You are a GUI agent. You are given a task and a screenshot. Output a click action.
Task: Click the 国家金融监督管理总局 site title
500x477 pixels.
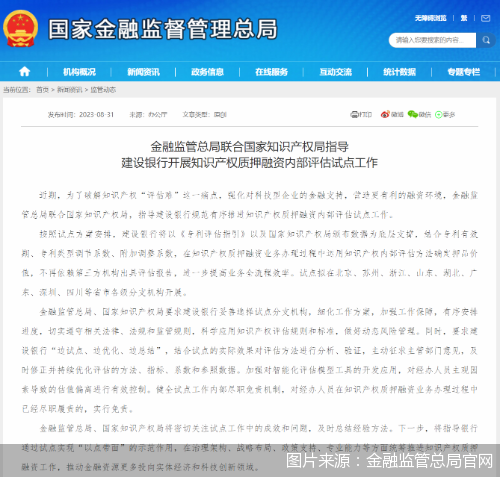[x=163, y=29]
